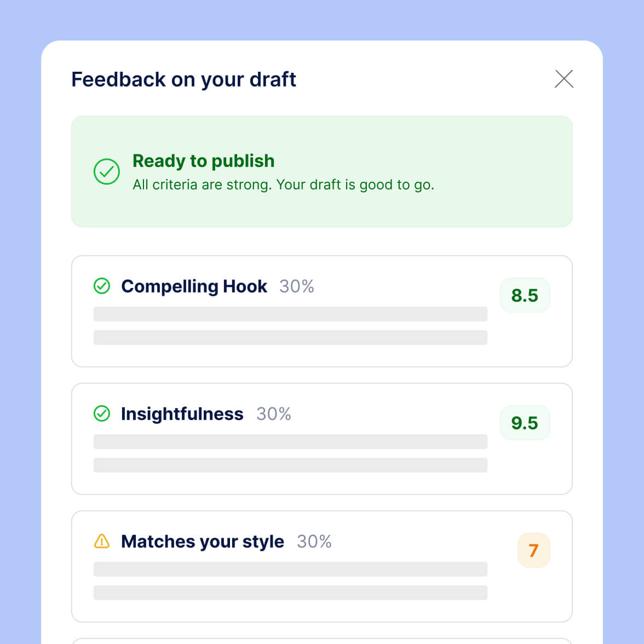Close the feedback dialog with the X

coord(563,79)
